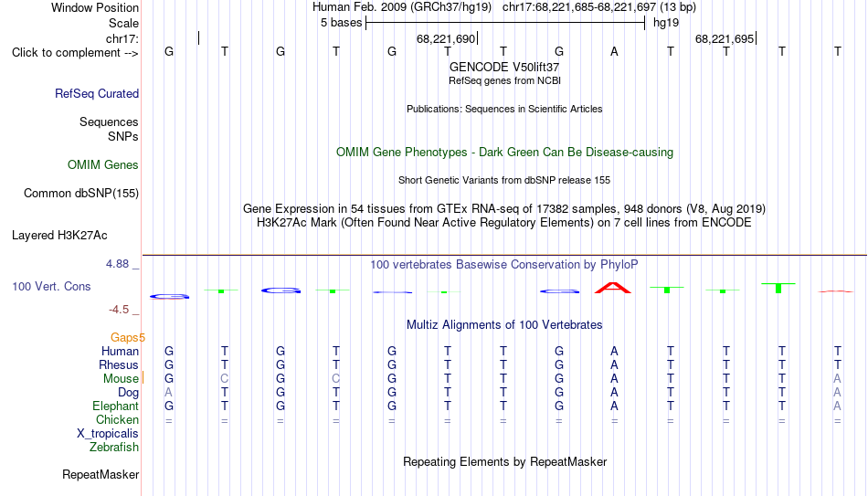Click the hg19 label beside the scale bar
This screenshot has width=868, height=496.
[x=666, y=23]
